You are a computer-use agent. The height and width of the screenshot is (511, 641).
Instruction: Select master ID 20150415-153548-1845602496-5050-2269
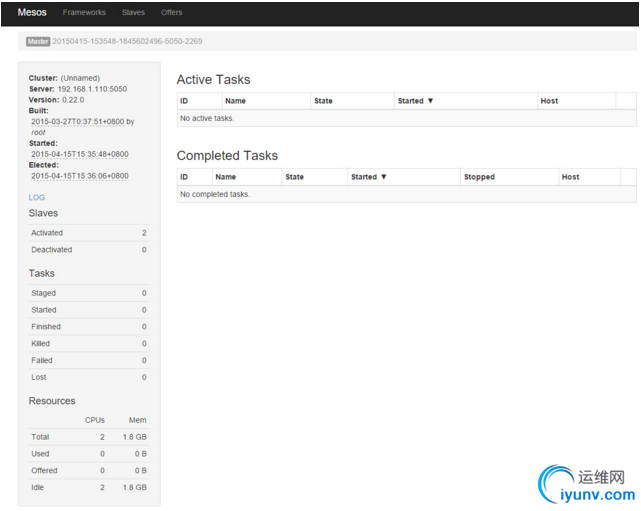pos(127,41)
